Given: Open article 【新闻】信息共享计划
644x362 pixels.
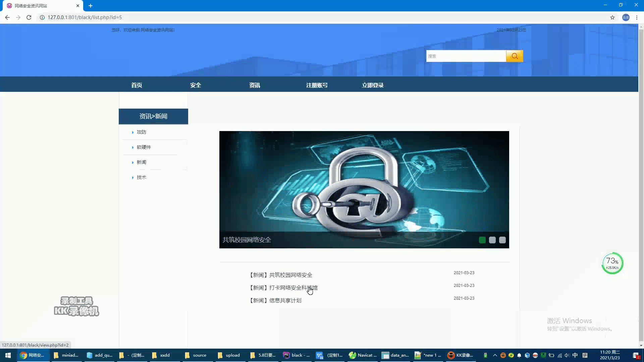Looking at the screenshot, I should 275,300.
